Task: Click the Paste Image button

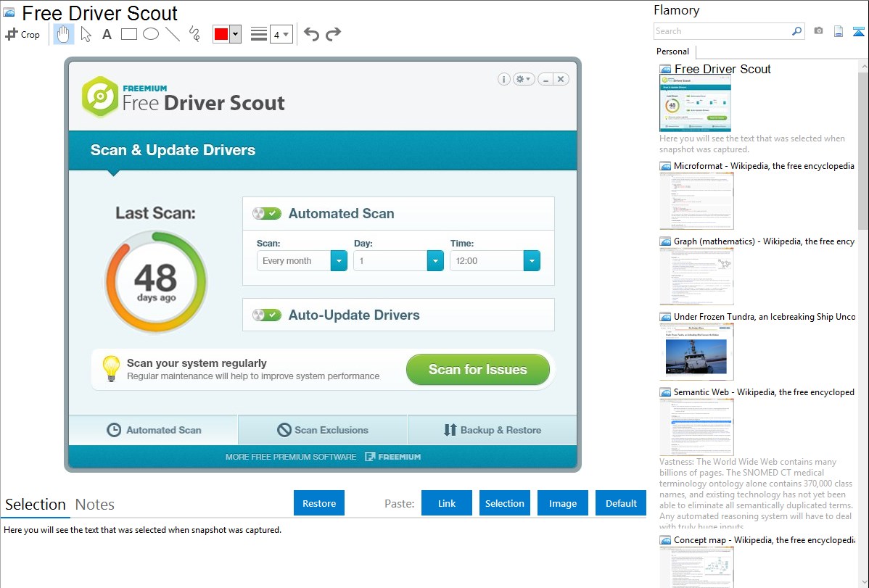Action: [562, 503]
